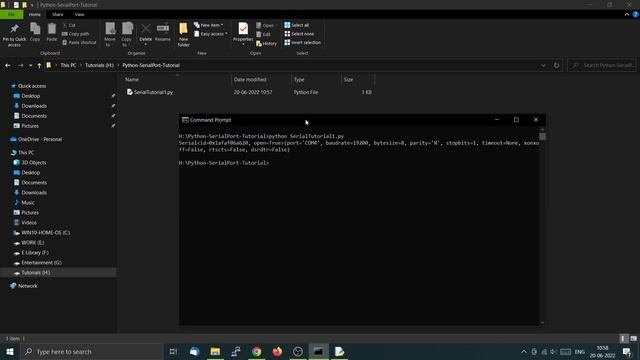Sort by Type column header
Viewport: 640px width, 360px height.
coord(299,80)
